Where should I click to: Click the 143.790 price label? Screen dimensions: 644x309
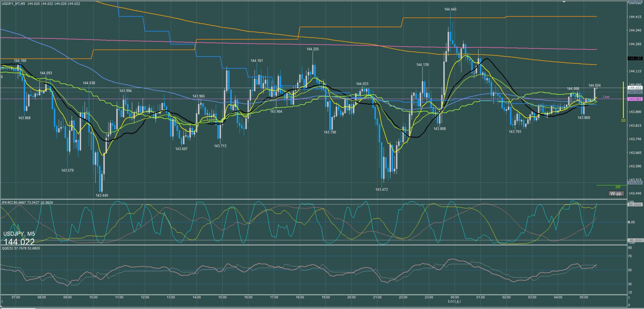point(330,132)
